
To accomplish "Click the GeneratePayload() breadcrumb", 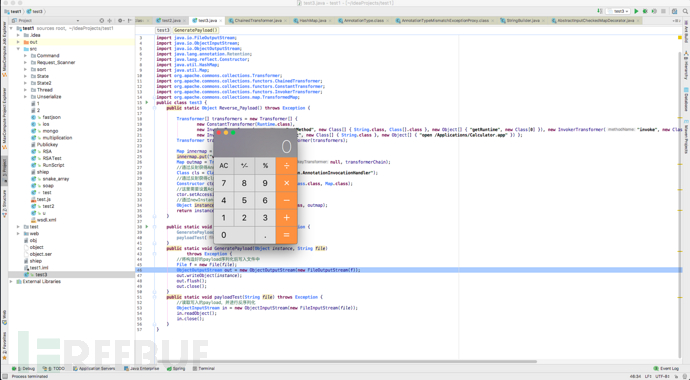I will (x=195, y=30).
